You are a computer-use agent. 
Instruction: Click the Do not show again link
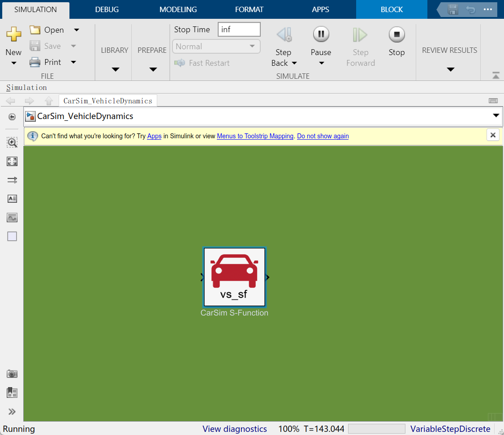[323, 136]
